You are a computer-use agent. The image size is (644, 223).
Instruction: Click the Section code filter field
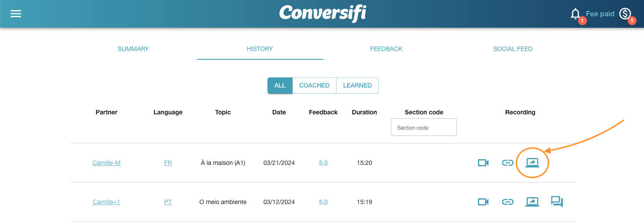424,128
